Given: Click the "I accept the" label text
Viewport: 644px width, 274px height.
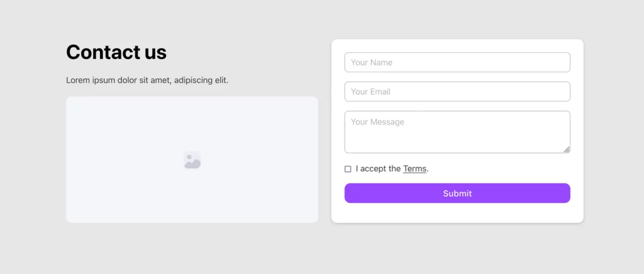Looking at the screenshot, I should tap(378, 169).
